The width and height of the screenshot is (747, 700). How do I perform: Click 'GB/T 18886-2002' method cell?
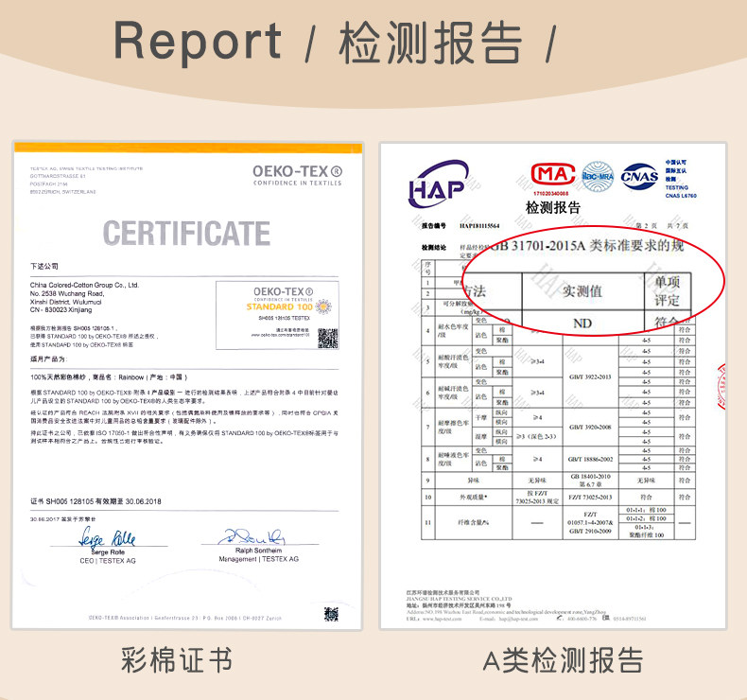click(x=590, y=460)
